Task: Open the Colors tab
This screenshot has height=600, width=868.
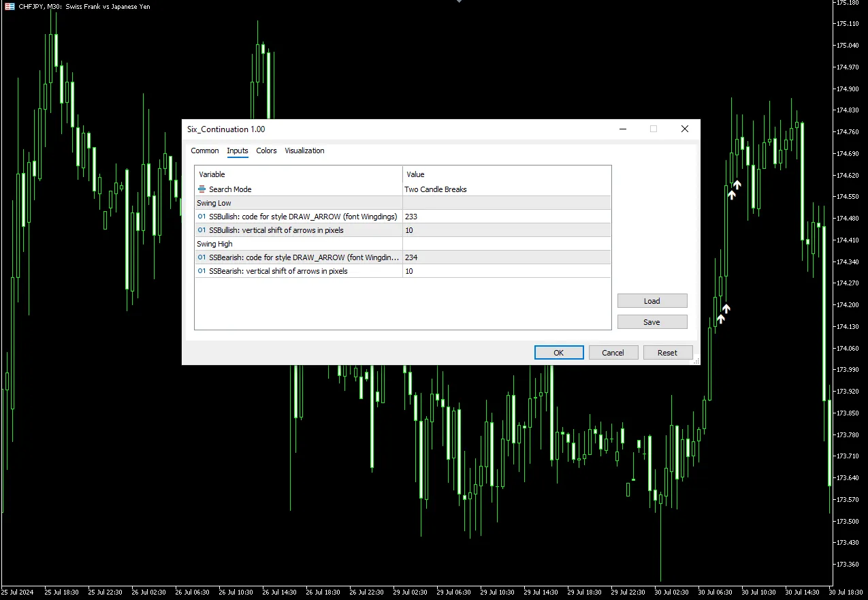Action: [266, 151]
